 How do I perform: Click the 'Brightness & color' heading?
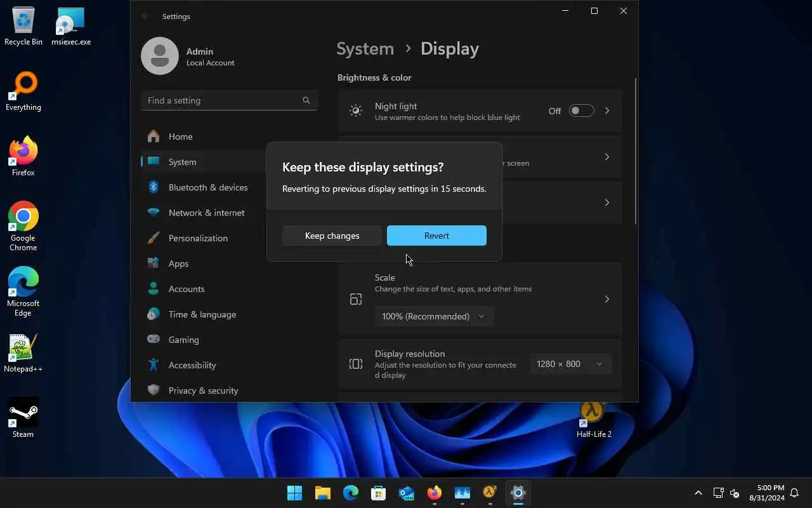pyautogui.click(x=374, y=77)
